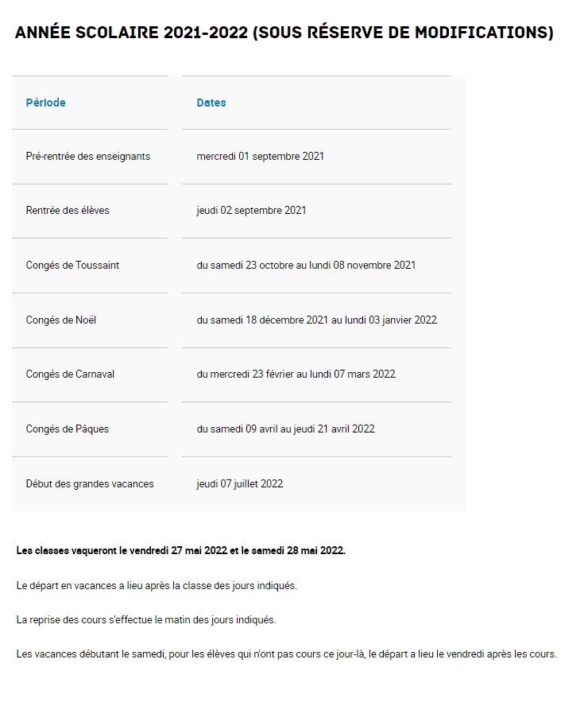This screenshot has height=706, width=588.
Task: Click the Rentrée des élèves row label
Action: click(68, 210)
